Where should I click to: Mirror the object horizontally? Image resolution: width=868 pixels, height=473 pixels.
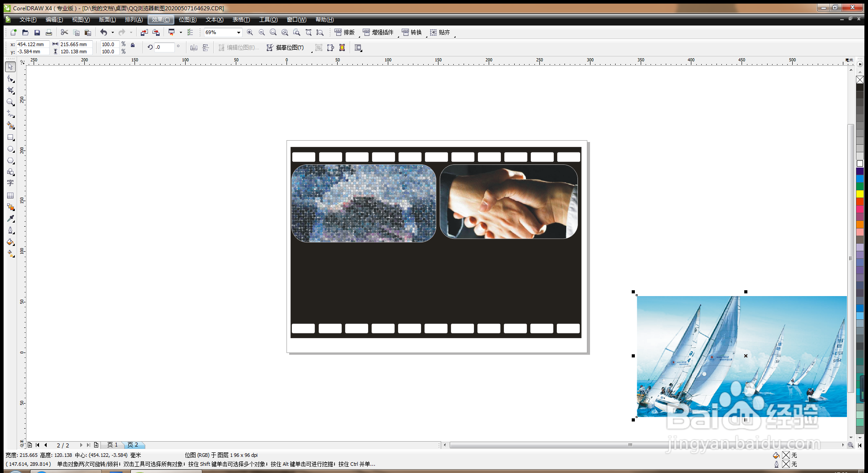tap(194, 47)
